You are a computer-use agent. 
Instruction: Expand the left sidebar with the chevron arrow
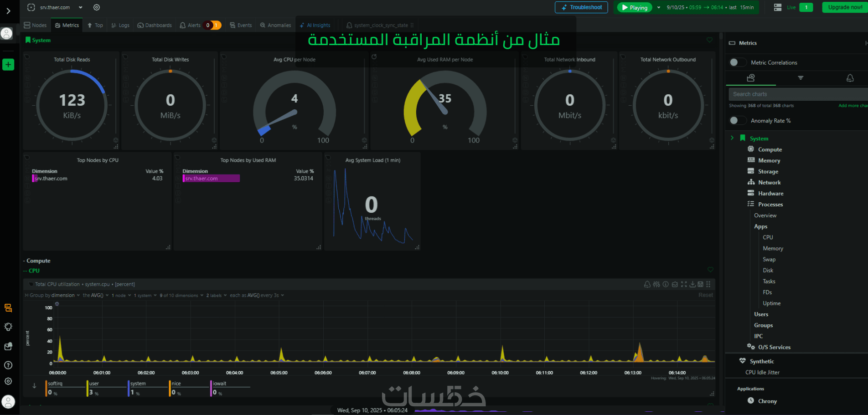[x=8, y=11]
